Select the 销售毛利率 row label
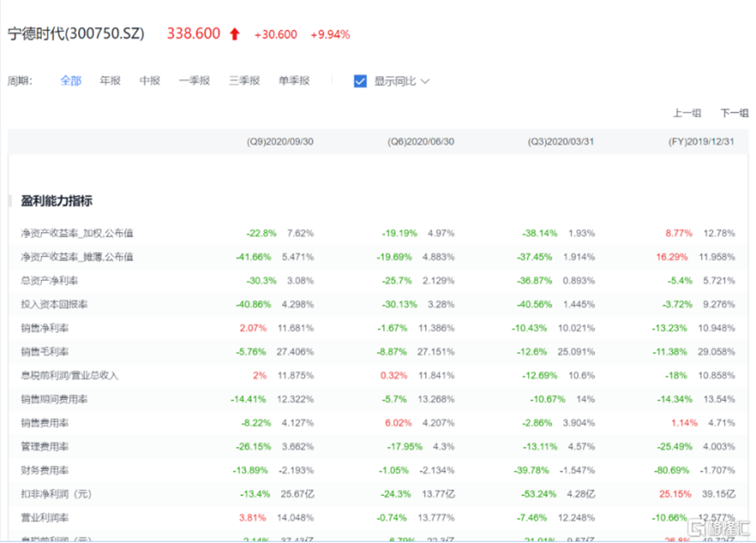756x543 pixels. tap(45, 351)
